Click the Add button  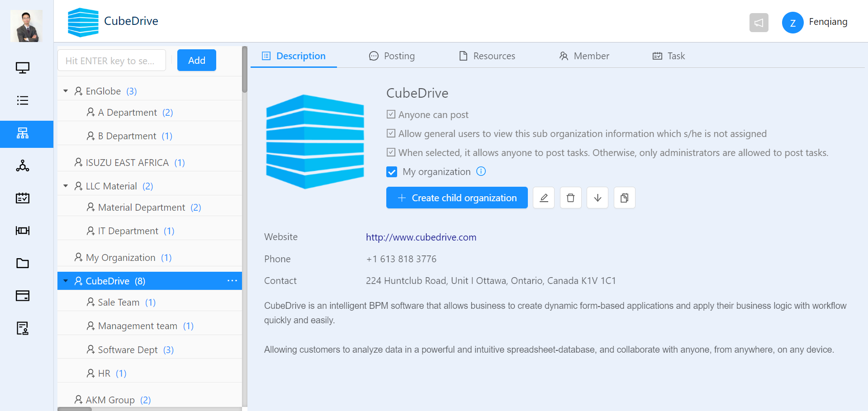pyautogui.click(x=197, y=60)
